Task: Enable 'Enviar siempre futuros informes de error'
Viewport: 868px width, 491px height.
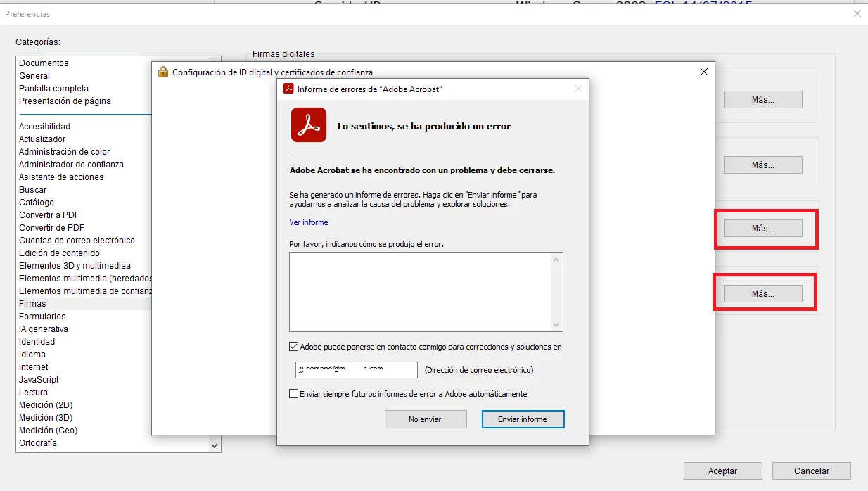Action: point(293,394)
